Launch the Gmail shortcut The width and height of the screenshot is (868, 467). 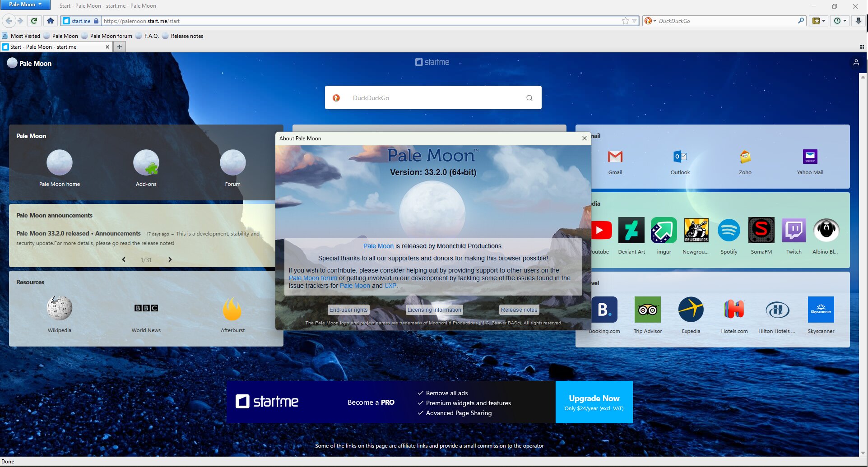click(x=615, y=162)
